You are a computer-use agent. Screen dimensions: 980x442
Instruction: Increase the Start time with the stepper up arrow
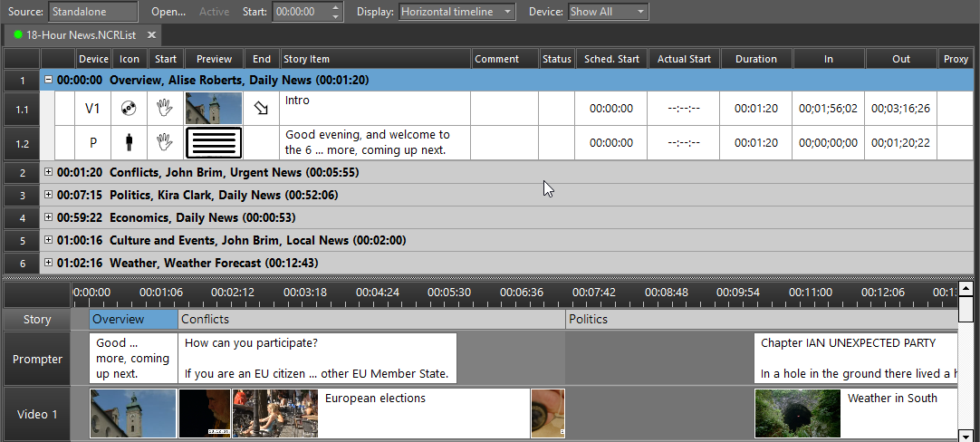coord(337,8)
